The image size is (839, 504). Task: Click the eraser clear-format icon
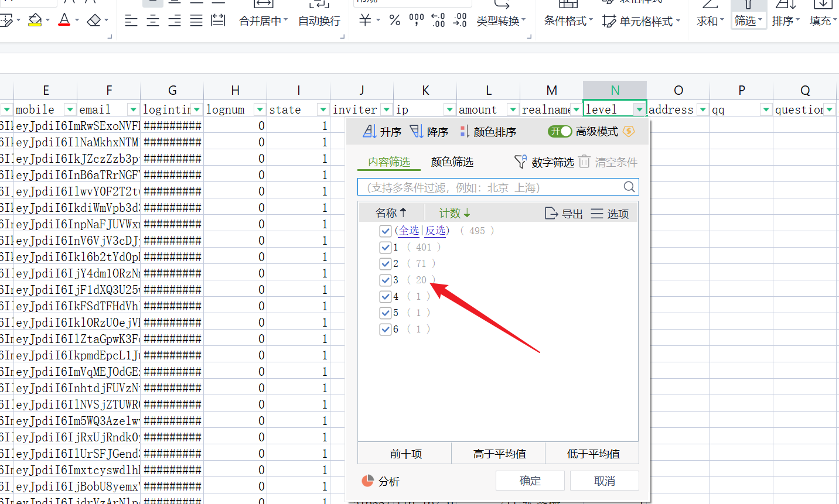tap(94, 20)
